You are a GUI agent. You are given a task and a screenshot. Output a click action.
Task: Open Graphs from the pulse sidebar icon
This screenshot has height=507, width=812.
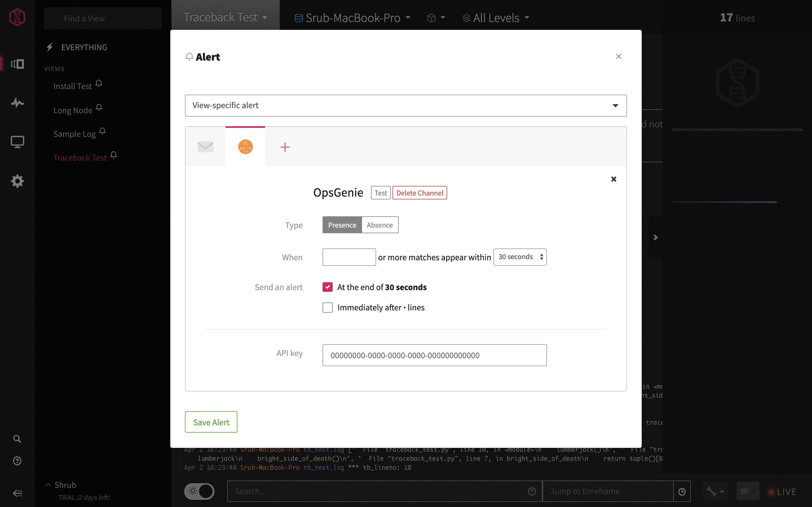coord(17,103)
